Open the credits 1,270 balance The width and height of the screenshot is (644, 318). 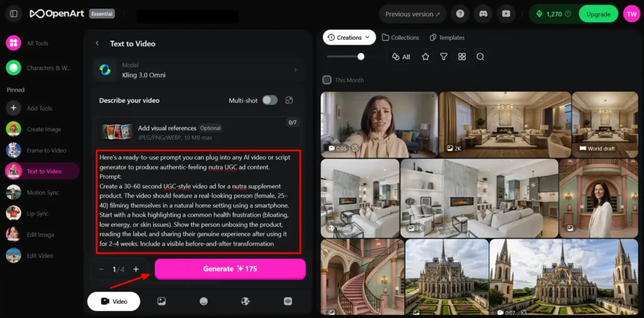tap(553, 14)
